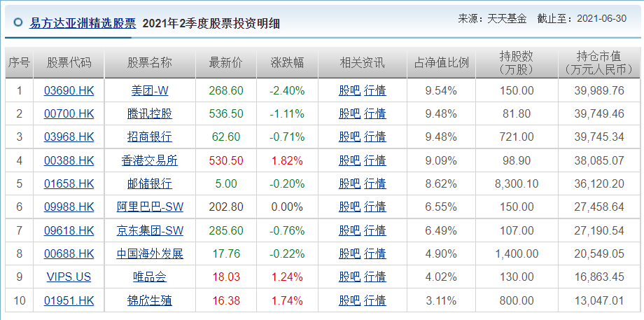Open 行情 for 邮储银行
Screen dimensions: 644x320
(x=375, y=183)
